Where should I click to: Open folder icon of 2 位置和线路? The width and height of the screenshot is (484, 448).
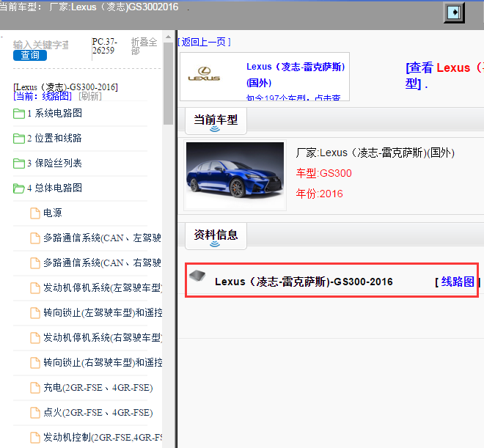(x=19, y=139)
